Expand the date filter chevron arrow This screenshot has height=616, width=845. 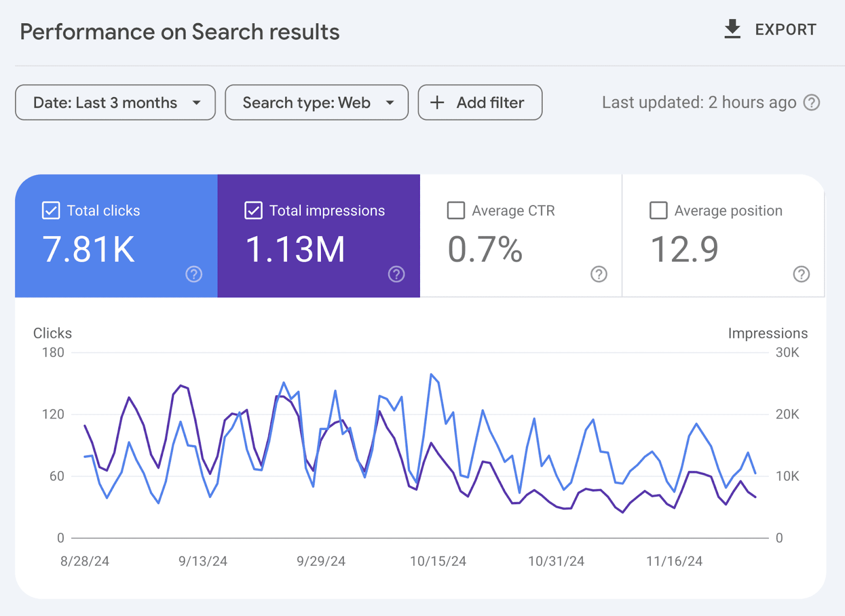(197, 102)
